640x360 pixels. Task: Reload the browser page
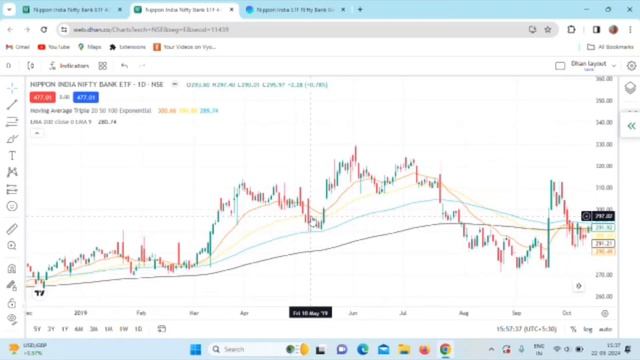tap(44, 29)
